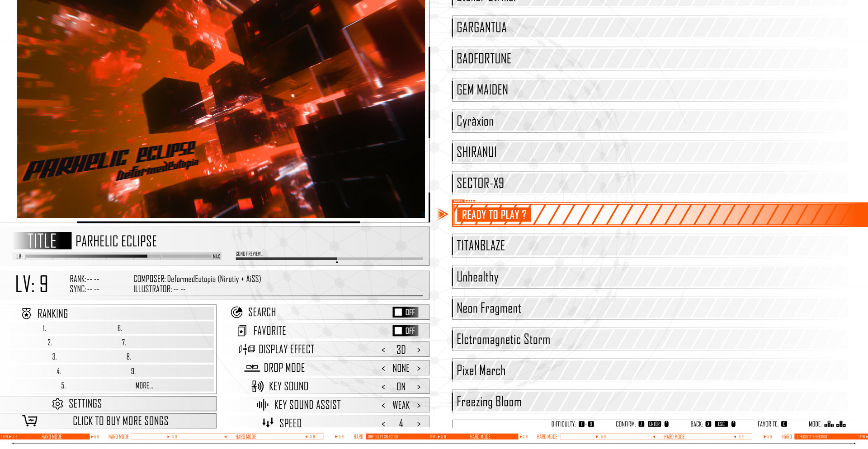Click right arrow next to Display Effect 3D
This screenshot has height=449, width=868.
pyautogui.click(x=419, y=350)
